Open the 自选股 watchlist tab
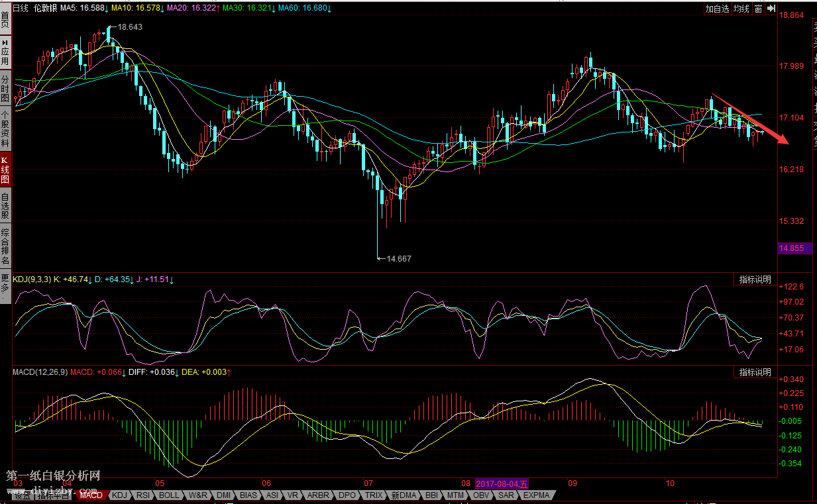The width and height of the screenshot is (817, 504). click(5, 205)
